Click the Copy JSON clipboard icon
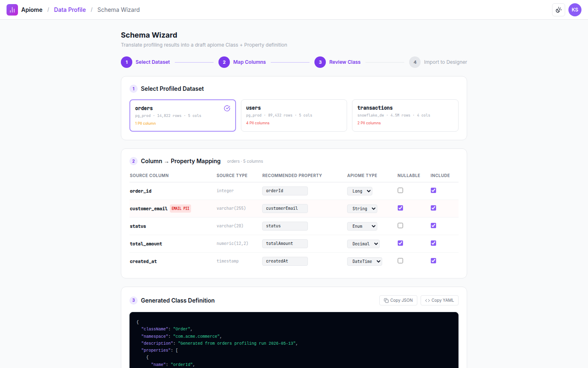Viewport: 588px width, 368px height. (x=386, y=301)
